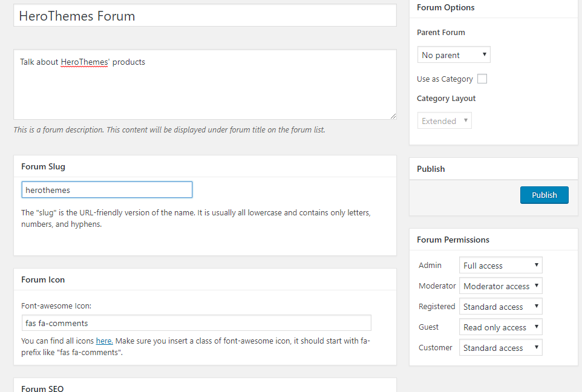Image resolution: width=582 pixels, height=392 pixels.
Task: Click the 'Category Layout' label
Action: [x=446, y=99]
